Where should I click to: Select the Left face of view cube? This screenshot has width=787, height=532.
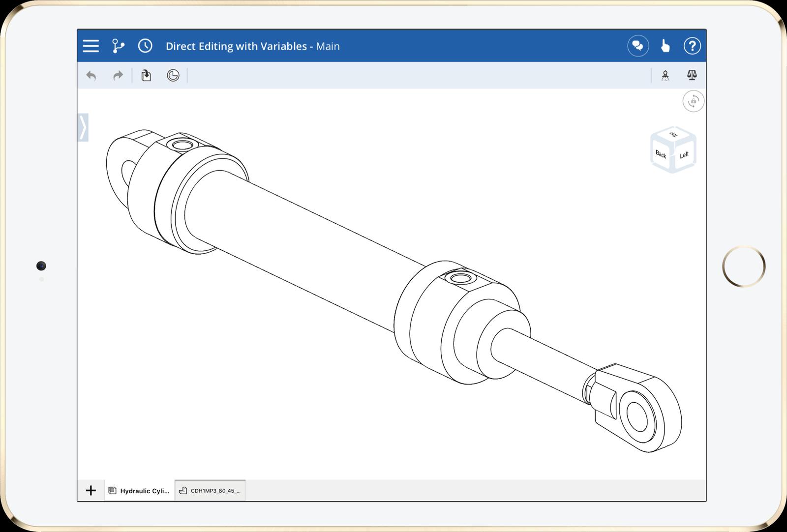[684, 155]
